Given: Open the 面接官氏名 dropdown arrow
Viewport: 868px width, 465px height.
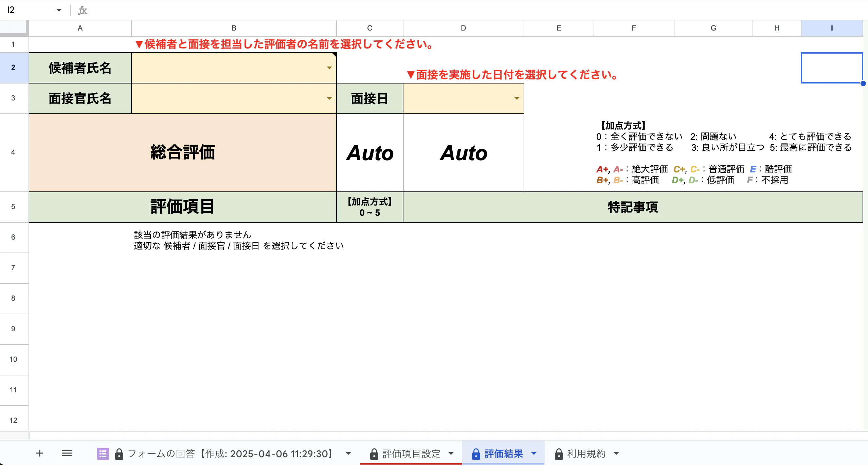Looking at the screenshot, I should [x=329, y=98].
